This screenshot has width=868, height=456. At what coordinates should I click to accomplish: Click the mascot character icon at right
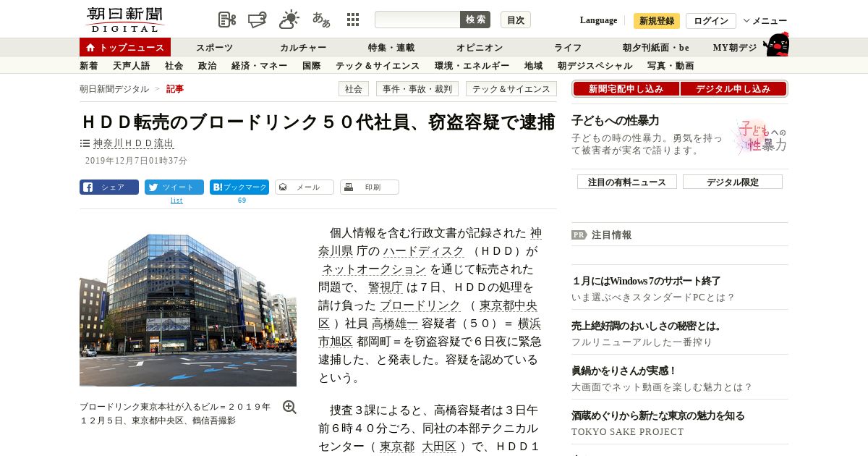pos(776,45)
